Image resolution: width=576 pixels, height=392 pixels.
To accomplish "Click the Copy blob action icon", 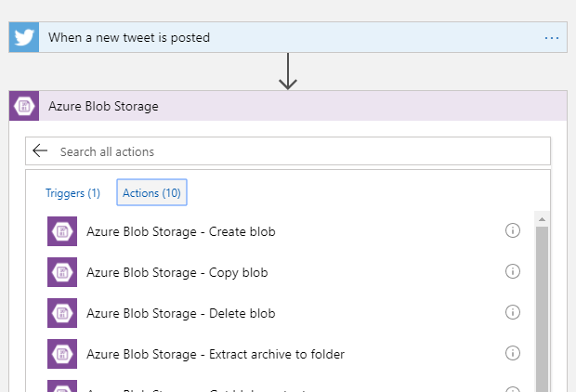I will 62,272.
